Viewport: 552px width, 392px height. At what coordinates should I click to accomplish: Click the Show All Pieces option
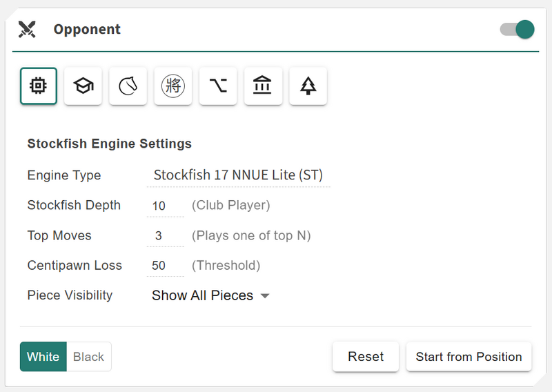pos(202,295)
